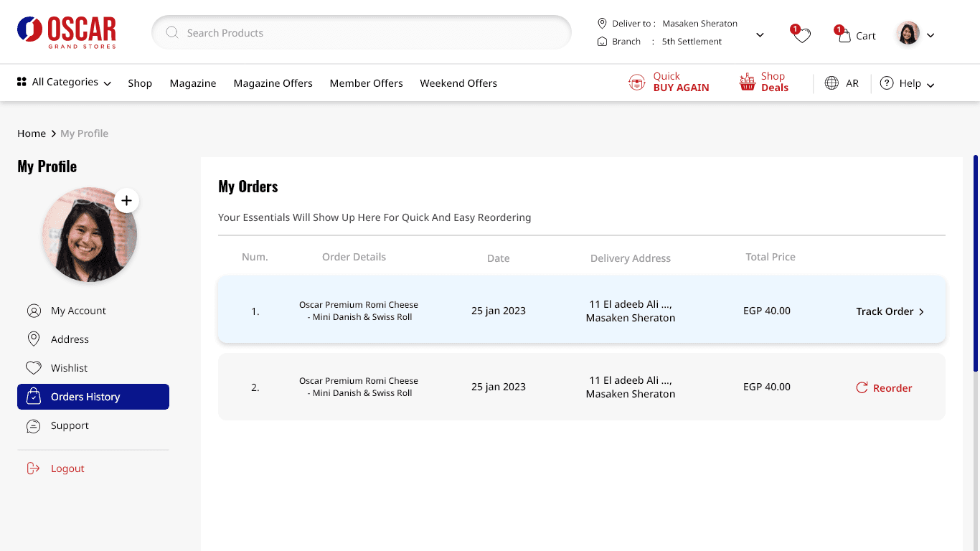Screen dimensions: 980x551
Task: Click Track Order for order 1
Action: click(x=890, y=311)
